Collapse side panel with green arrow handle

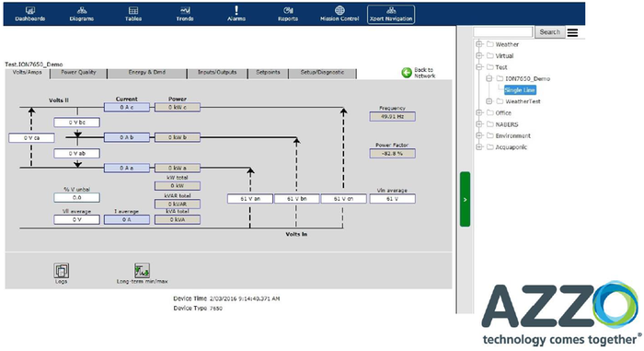tap(465, 199)
